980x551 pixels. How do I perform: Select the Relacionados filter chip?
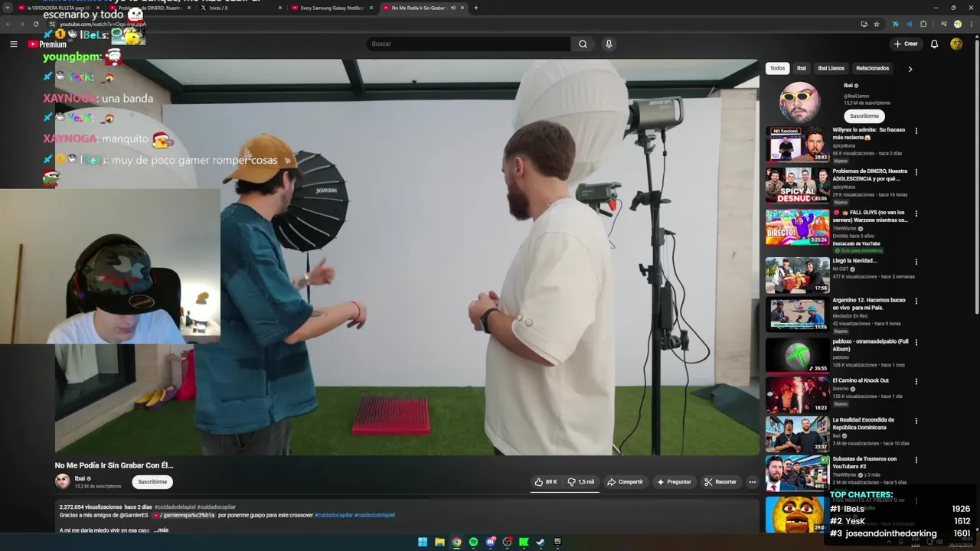coord(873,68)
